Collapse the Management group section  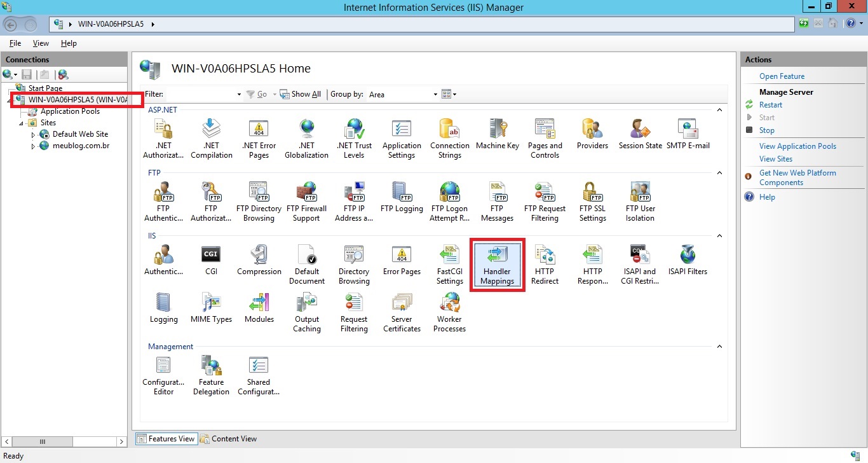tap(719, 347)
